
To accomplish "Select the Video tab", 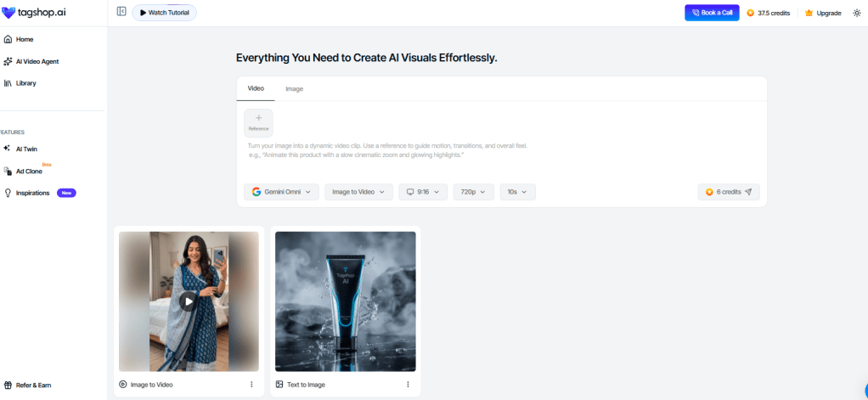I will 256,88.
